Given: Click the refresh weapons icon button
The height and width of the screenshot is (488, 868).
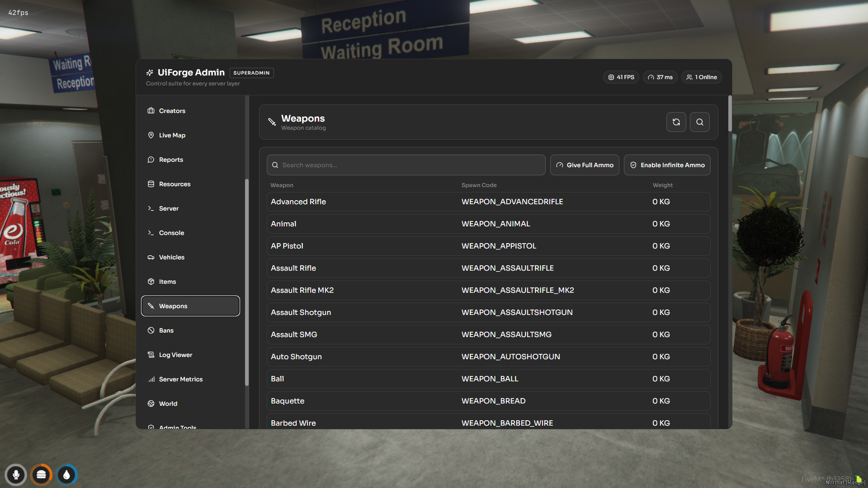Looking at the screenshot, I should [x=676, y=122].
